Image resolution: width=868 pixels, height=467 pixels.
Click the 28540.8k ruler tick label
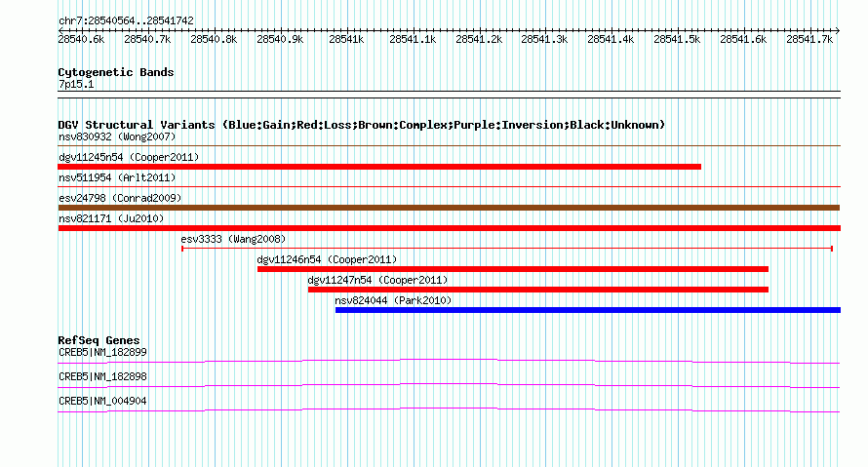click(214, 39)
